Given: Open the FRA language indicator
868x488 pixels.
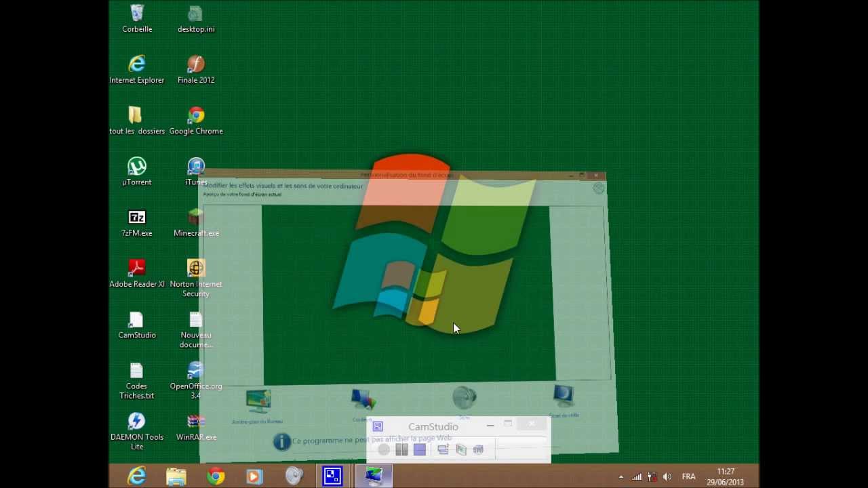Looking at the screenshot, I should click(x=688, y=476).
